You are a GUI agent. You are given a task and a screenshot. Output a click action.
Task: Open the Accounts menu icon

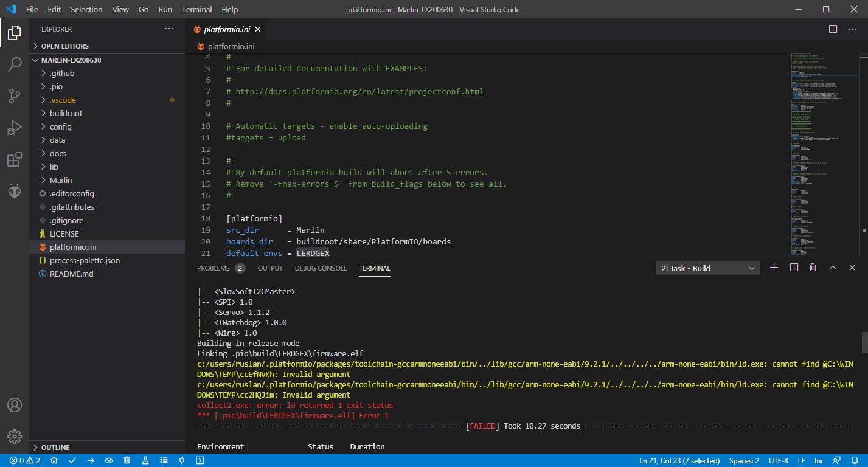15,405
